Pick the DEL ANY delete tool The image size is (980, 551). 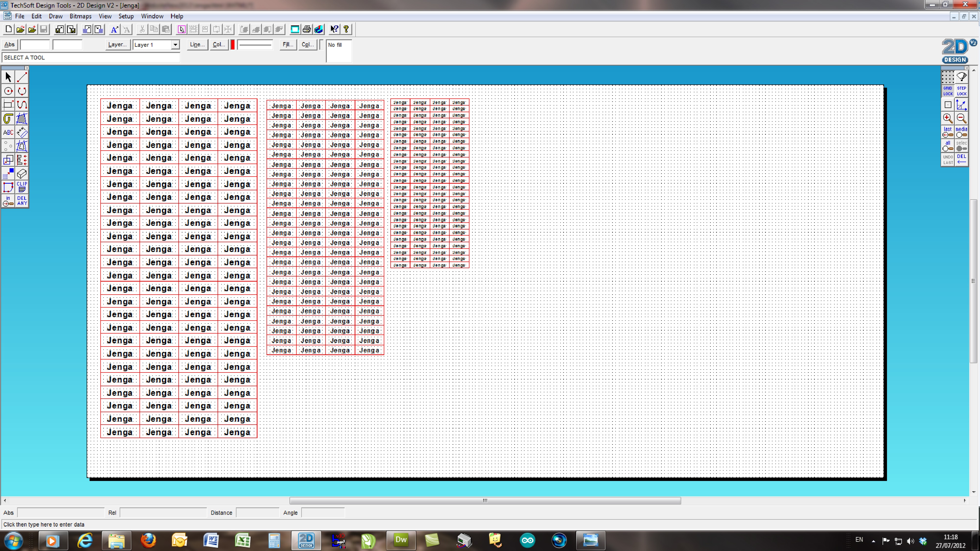[x=22, y=201]
